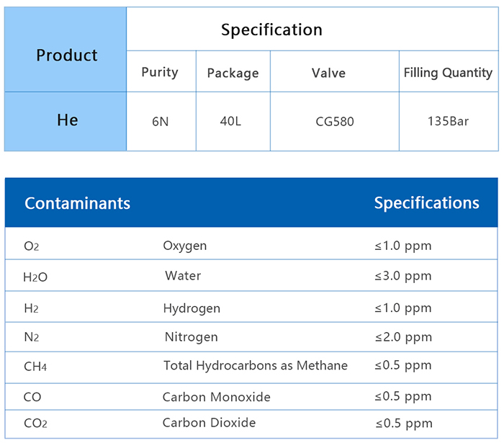Select the Specification header cell
Image resolution: width=504 pixels, height=443 pixels.
(x=271, y=30)
